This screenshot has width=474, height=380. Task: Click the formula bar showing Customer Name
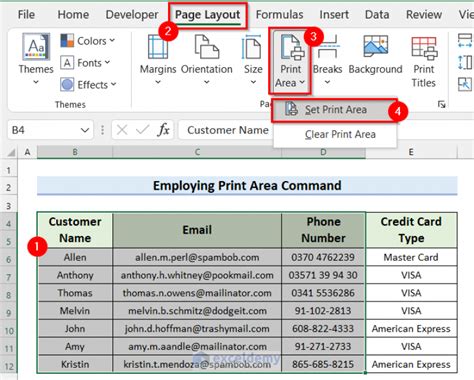[227, 130]
